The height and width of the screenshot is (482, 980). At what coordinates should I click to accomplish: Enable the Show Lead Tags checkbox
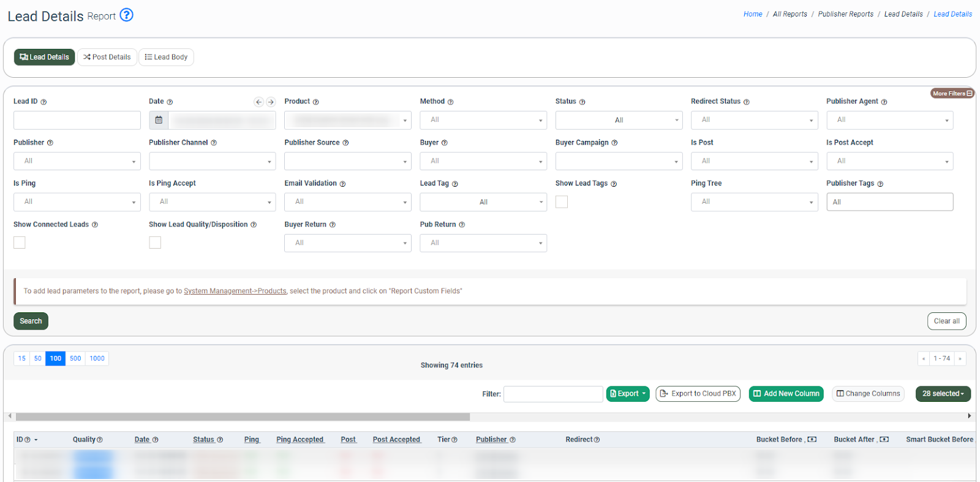click(x=562, y=202)
